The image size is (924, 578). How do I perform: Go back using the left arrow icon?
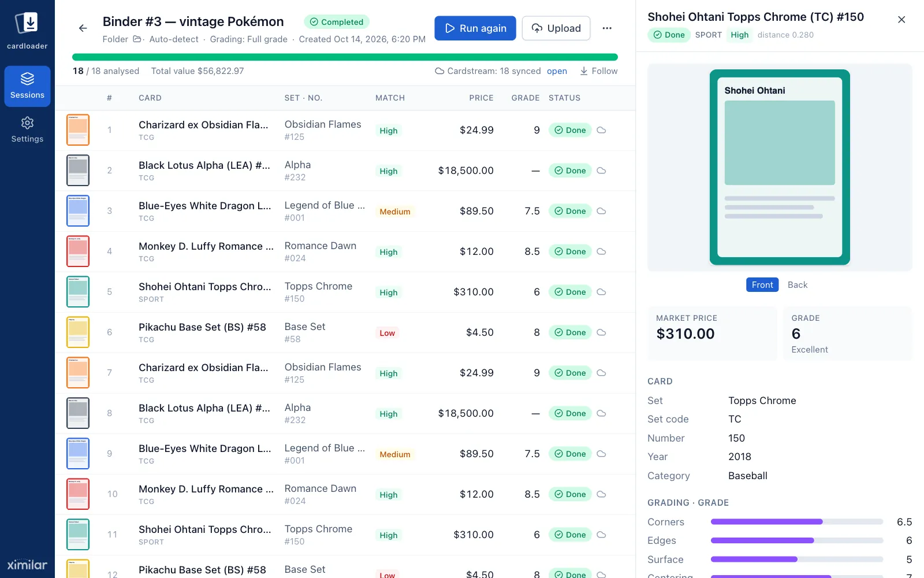83,28
